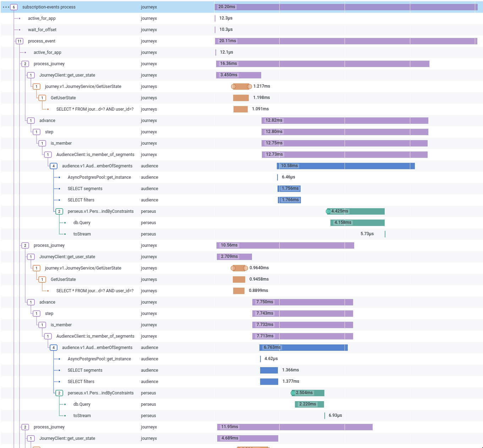Click the 20.11ms process_event timeline bar

coord(346,41)
